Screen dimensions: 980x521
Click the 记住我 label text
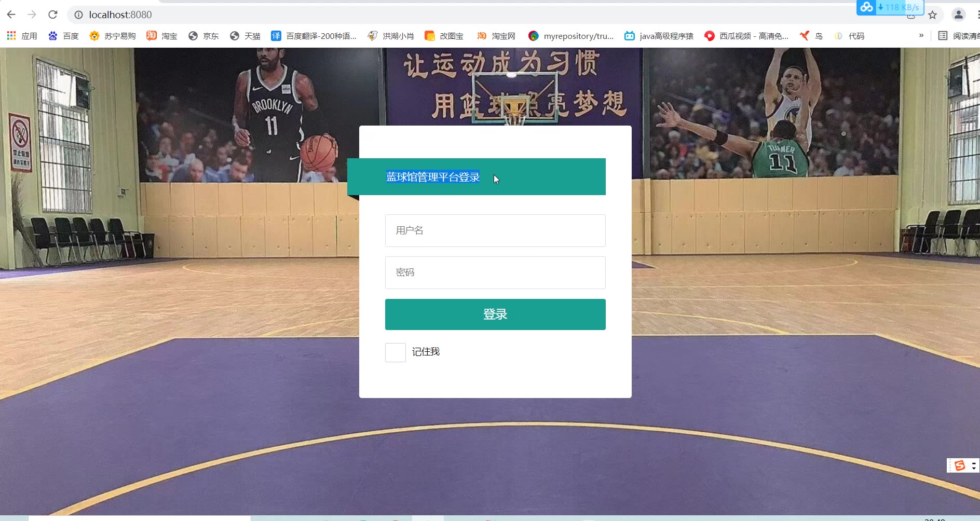point(426,352)
